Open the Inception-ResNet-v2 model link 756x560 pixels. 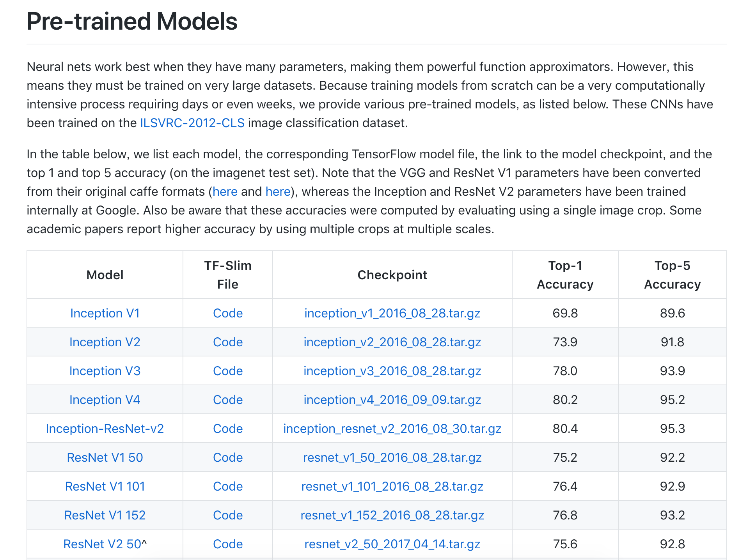(x=105, y=429)
